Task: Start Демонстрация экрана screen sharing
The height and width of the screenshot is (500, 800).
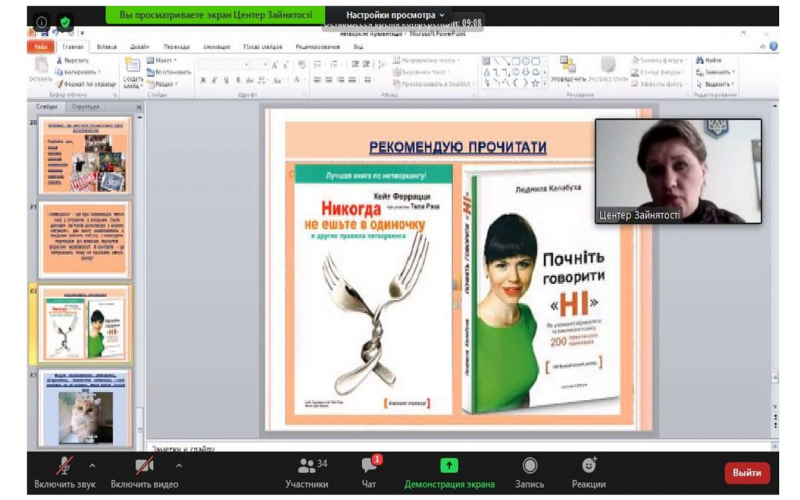Action: [x=449, y=473]
